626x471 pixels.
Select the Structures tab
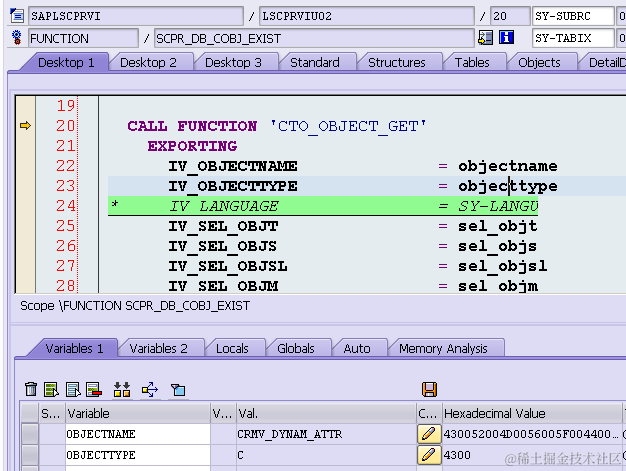click(x=397, y=62)
